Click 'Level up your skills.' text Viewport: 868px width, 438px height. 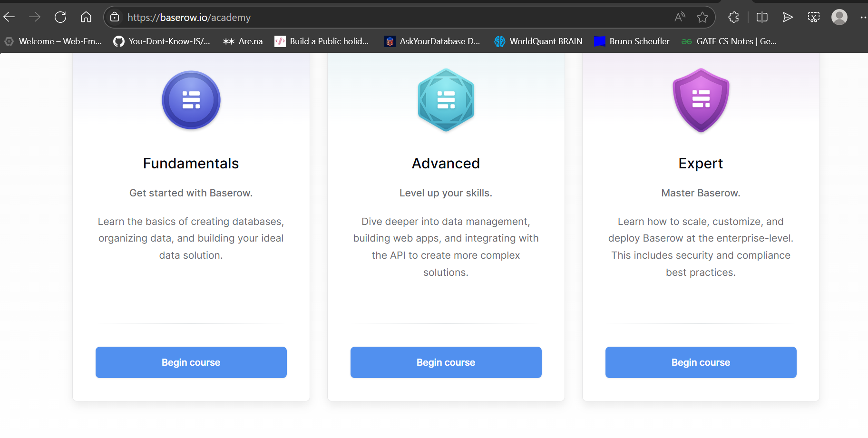(x=446, y=193)
